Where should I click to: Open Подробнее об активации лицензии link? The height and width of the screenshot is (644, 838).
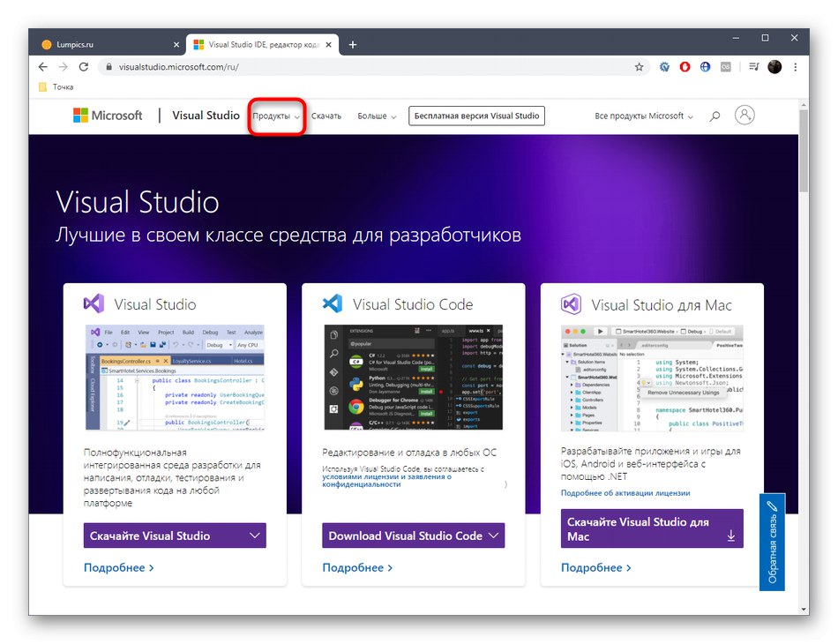point(625,493)
